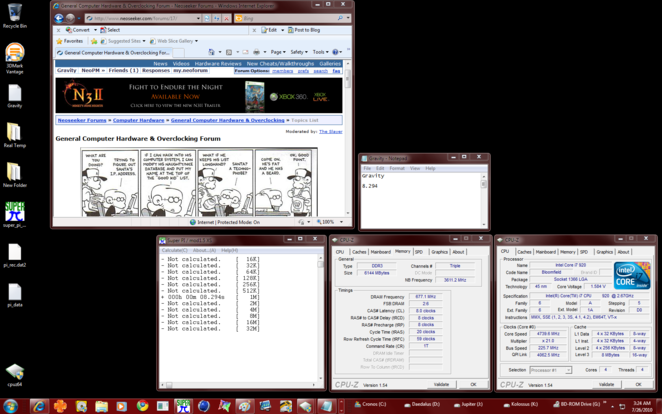The width and height of the screenshot is (662, 414).
Task: Open the cpu84 desktop icon
Action: pyautogui.click(x=14, y=372)
